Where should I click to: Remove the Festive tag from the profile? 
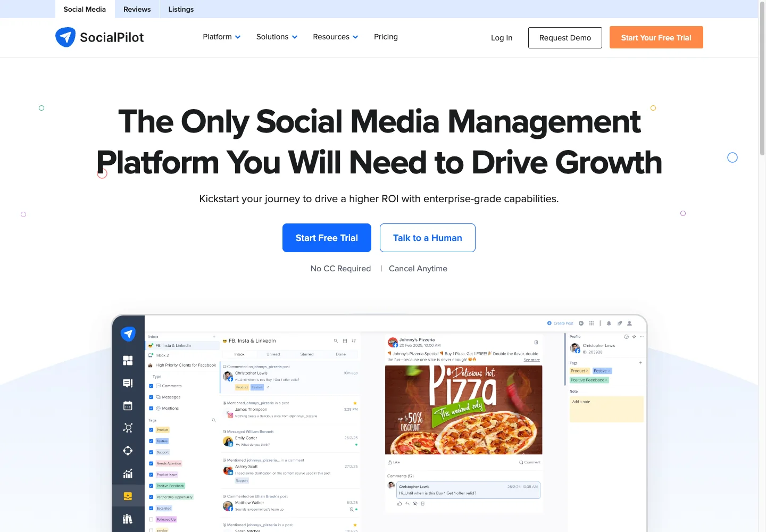coord(609,371)
